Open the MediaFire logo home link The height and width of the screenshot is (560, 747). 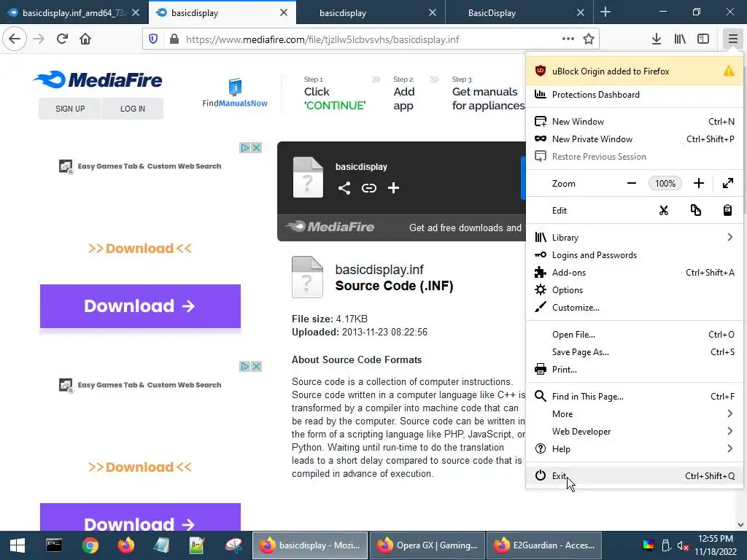point(98,80)
